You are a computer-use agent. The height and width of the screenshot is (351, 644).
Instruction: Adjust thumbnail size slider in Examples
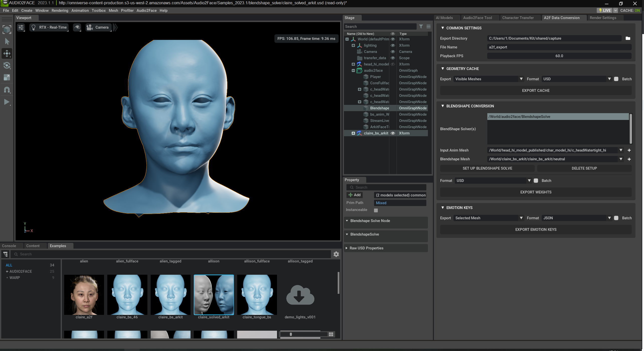tap(291, 334)
